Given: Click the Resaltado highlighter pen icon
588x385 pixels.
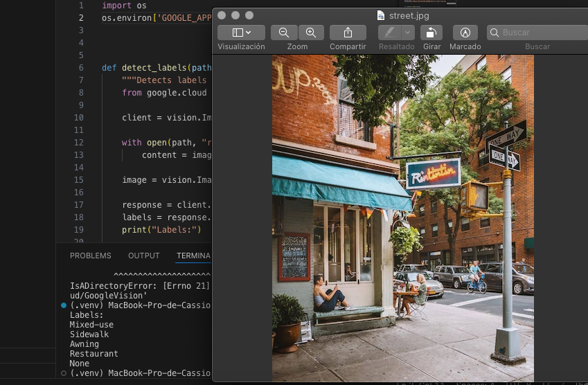Looking at the screenshot, I should (390, 33).
